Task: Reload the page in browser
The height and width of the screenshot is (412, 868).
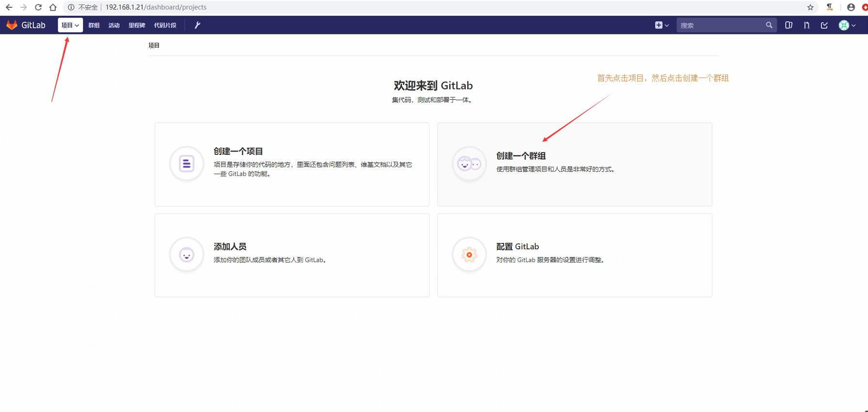Action: 38,7
